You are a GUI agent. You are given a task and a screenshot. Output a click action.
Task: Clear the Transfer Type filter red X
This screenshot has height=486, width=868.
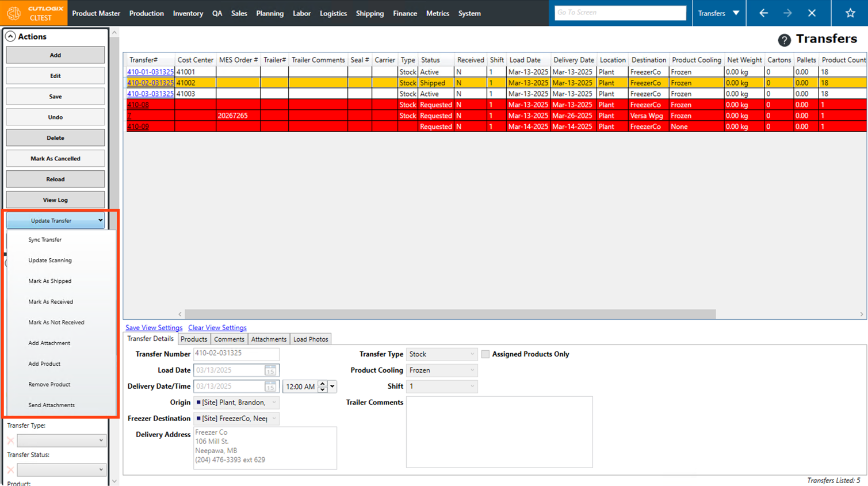coord(10,441)
